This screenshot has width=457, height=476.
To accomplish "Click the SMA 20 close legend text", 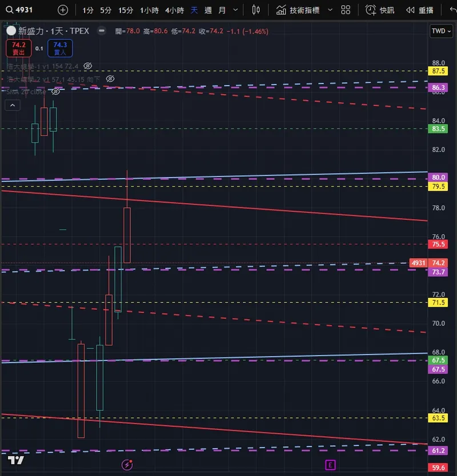I will pos(26,92).
